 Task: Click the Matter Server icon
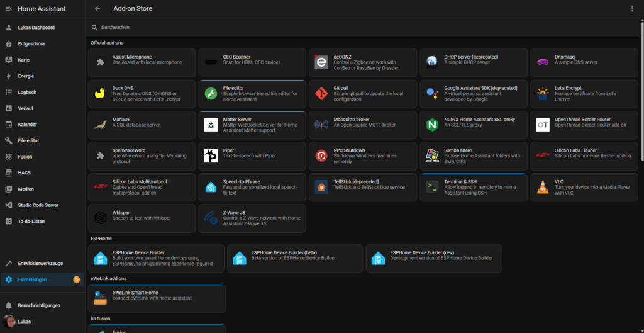click(x=211, y=125)
